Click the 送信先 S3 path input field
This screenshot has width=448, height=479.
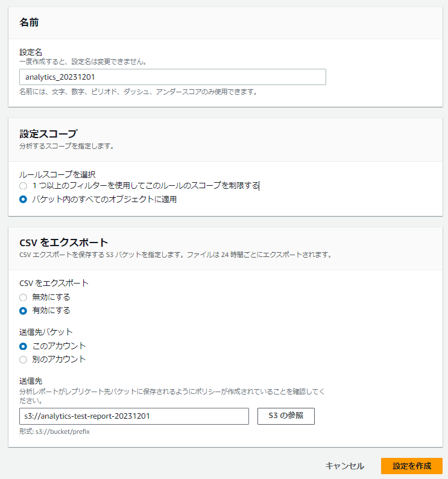(134, 416)
